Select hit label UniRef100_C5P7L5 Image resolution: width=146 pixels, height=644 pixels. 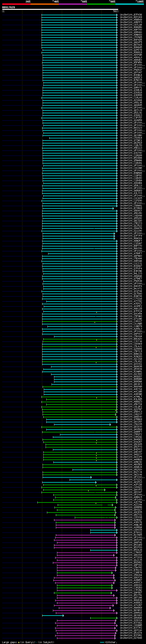pyautogui.click(x=131, y=352)
